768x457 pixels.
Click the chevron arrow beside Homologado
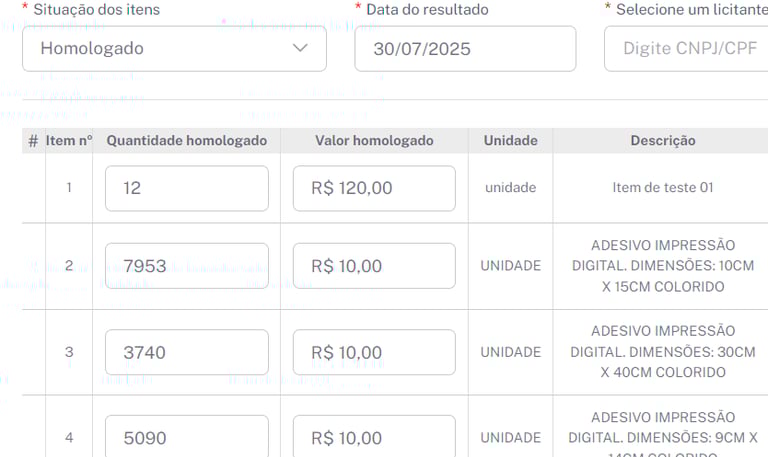300,48
